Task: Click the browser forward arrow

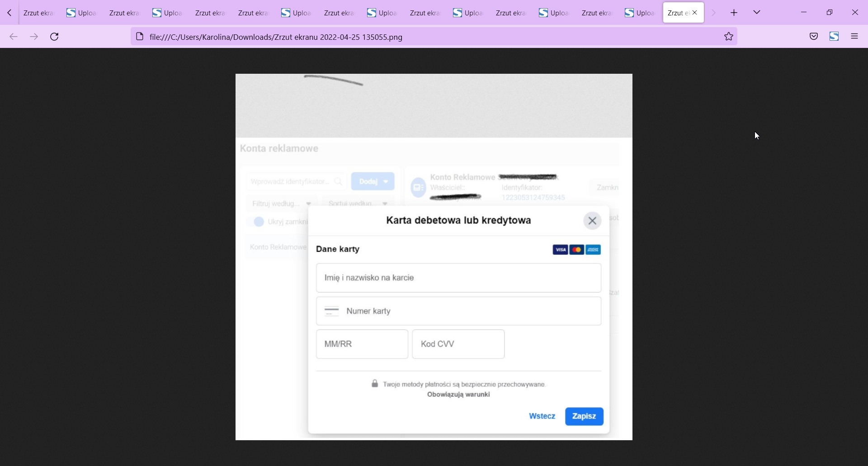Action: point(34,37)
